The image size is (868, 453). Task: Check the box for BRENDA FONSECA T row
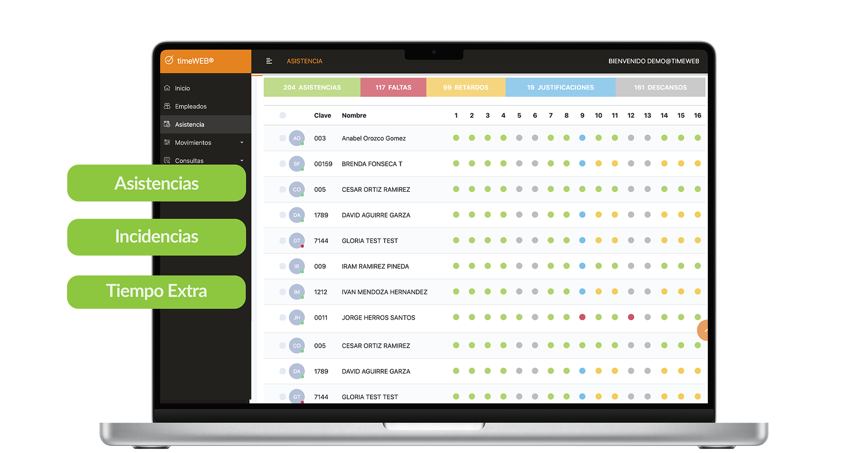[x=283, y=163]
